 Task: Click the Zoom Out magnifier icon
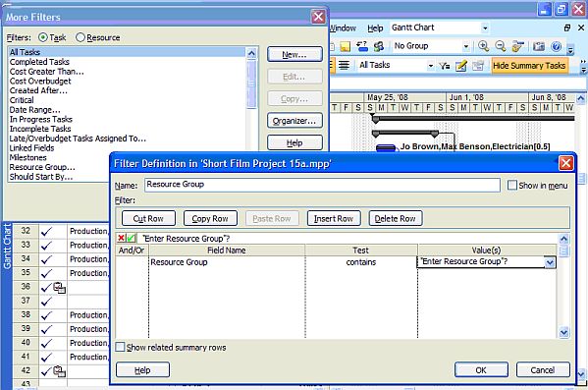click(x=501, y=46)
